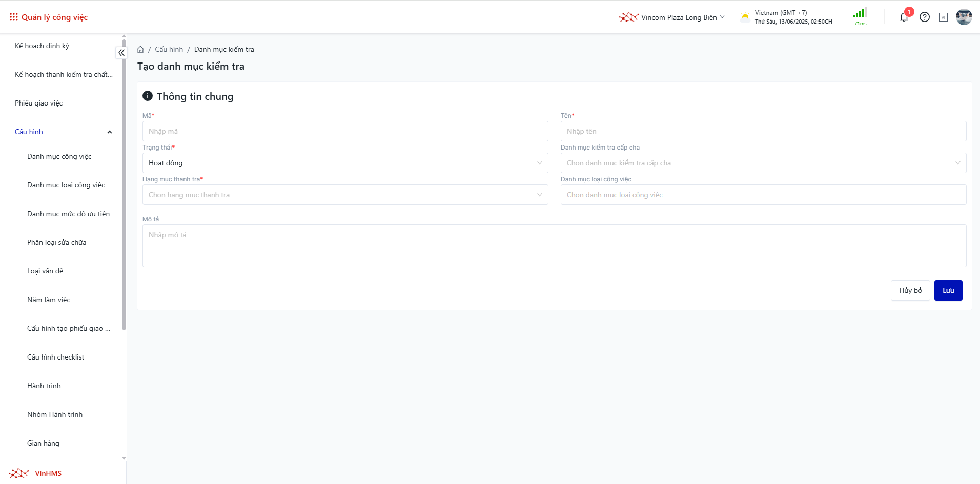This screenshot has height=484, width=980.
Task: Go home via breadcrumb house icon
Action: pyautogui.click(x=140, y=50)
